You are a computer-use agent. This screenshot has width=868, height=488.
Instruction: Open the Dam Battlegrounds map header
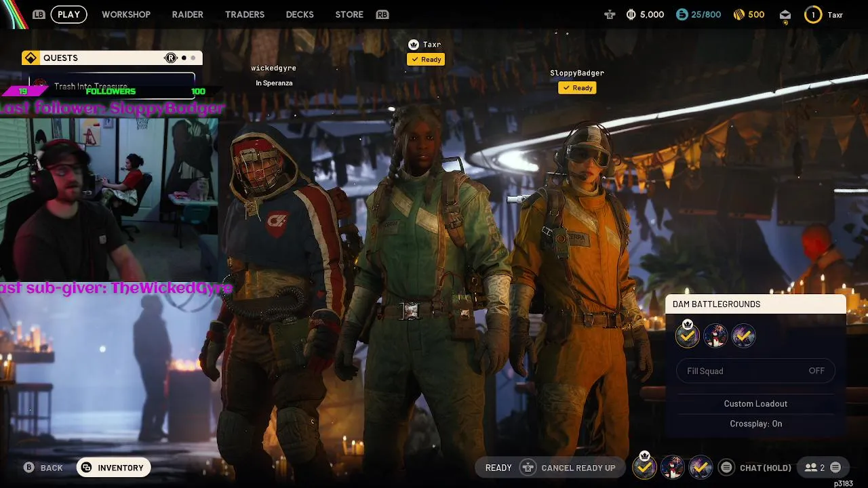tap(755, 304)
